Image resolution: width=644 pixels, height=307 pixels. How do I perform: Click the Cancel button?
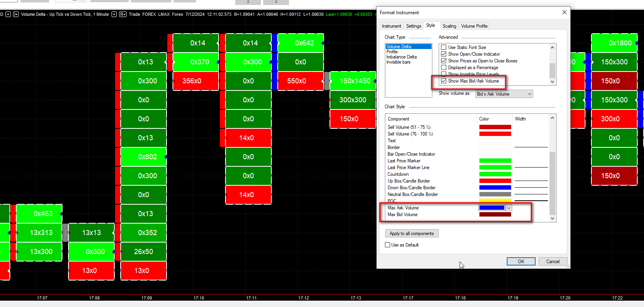tap(553, 262)
